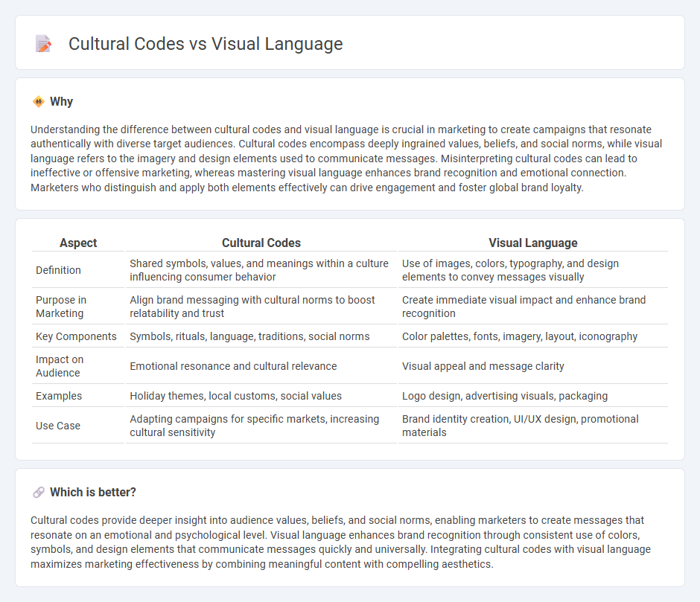Click the chain link icon beside Which is better
This screenshot has width=700, height=602.
point(39,492)
